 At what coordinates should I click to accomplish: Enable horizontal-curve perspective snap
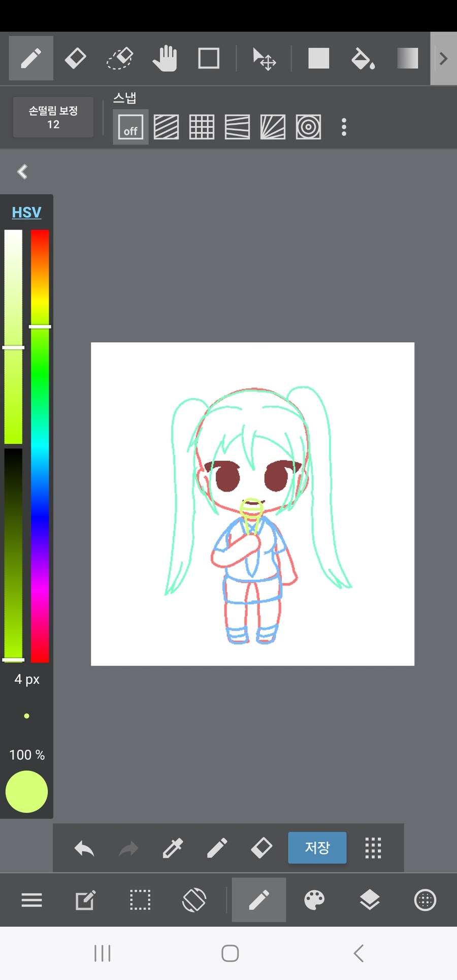(x=237, y=127)
